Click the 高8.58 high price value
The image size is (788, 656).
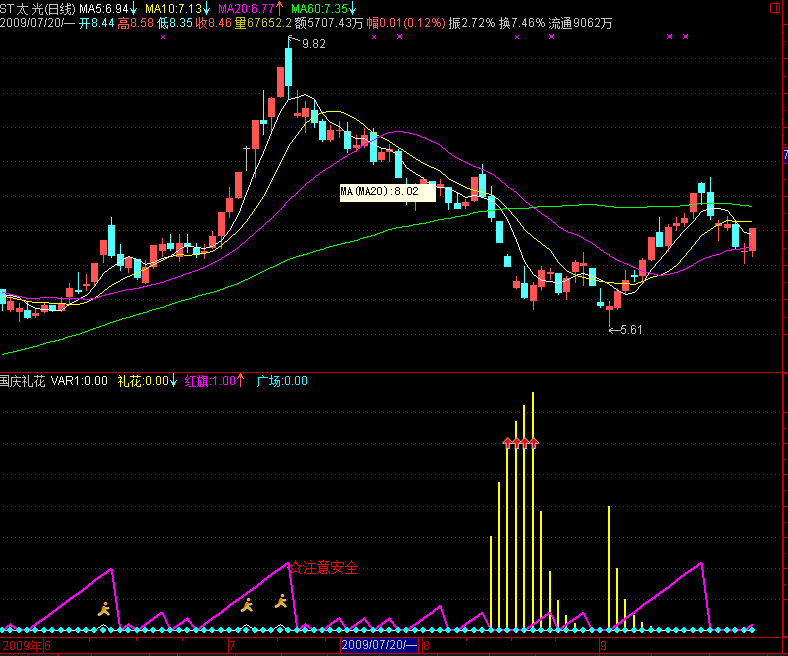pyautogui.click(x=135, y=23)
